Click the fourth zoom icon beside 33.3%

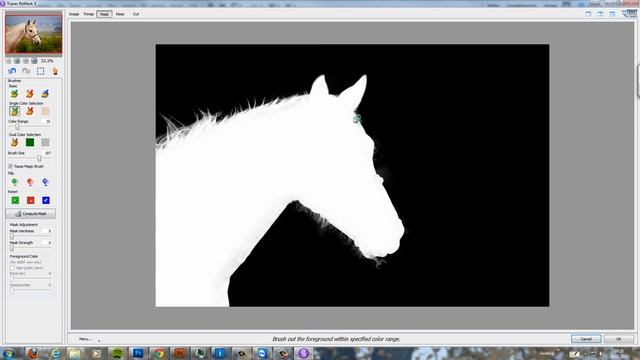pyautogui.click(x=34, y=61)
